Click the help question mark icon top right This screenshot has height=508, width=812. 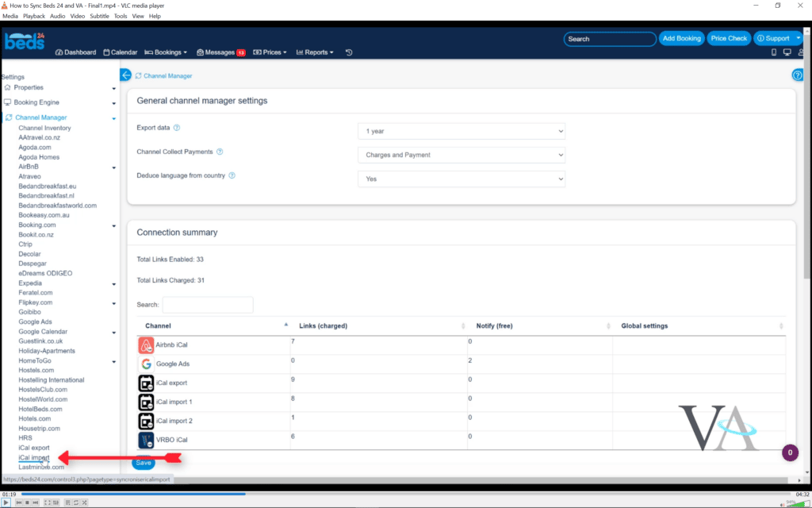(x=798, y=75)
